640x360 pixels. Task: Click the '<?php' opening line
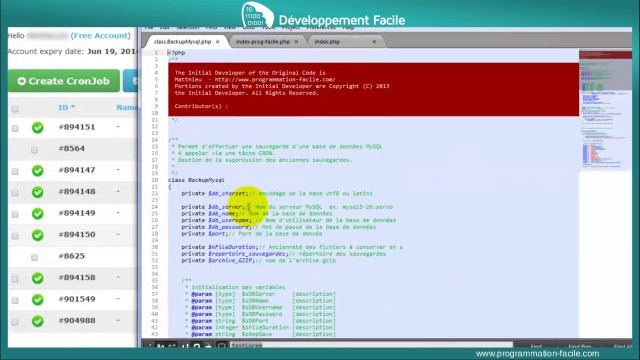click(177, 53)
